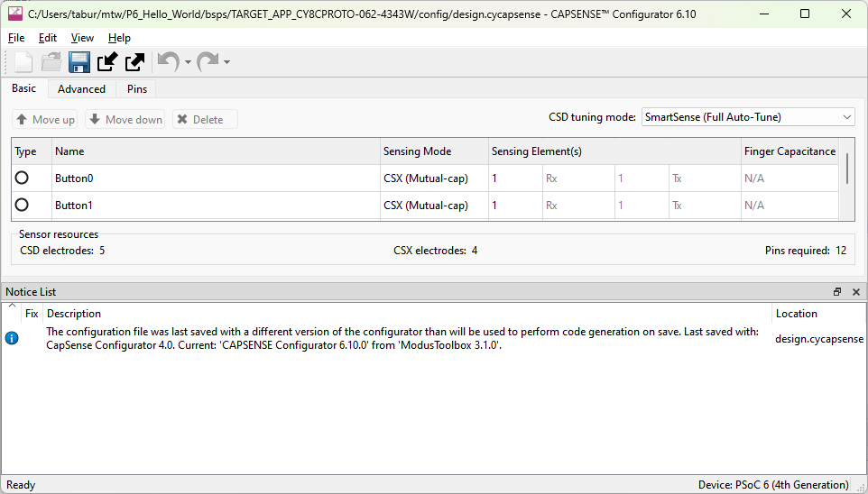Open the File menu

tap(16, 38)
